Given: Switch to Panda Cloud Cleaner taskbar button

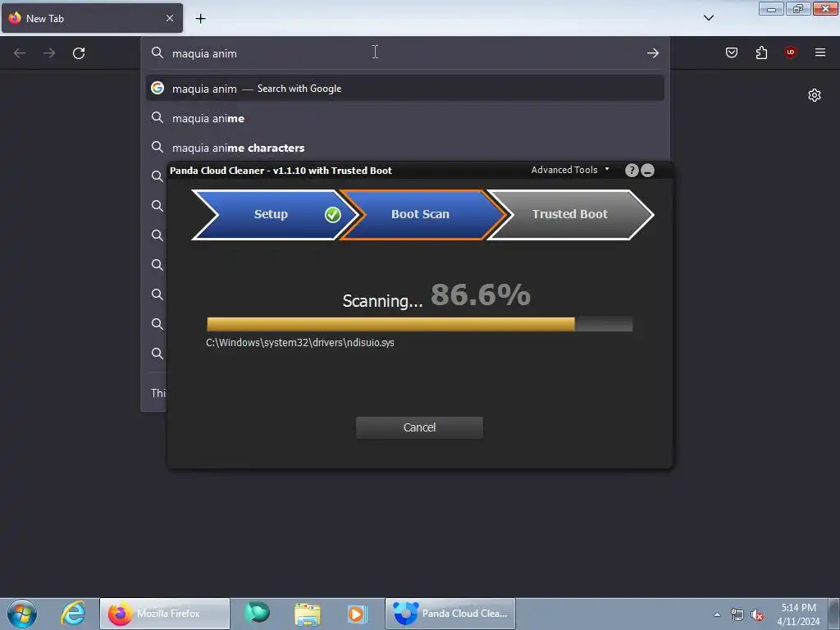Looking at the screenshot, I should 450,614.
